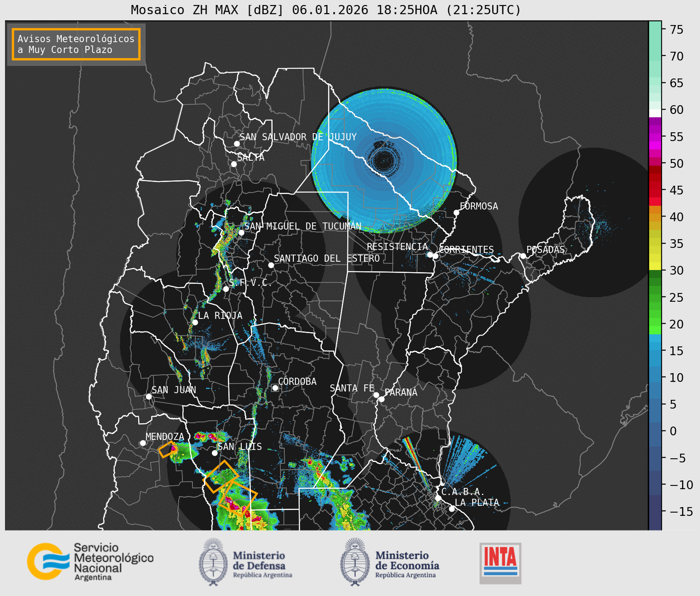Click the white 60 dBZ color swatch
700x596 pixels.
[655, 113]
